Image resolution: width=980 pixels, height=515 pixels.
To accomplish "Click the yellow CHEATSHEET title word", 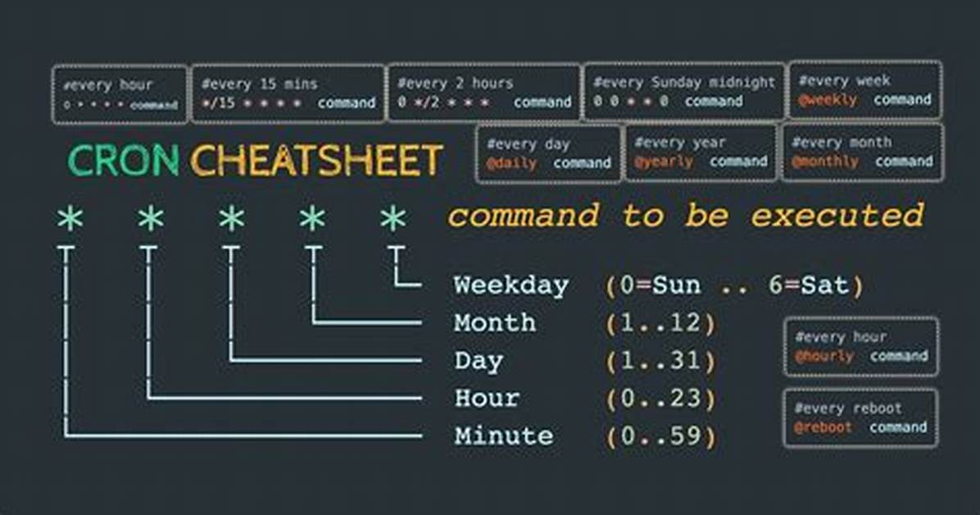I will (x=317, y=160).
